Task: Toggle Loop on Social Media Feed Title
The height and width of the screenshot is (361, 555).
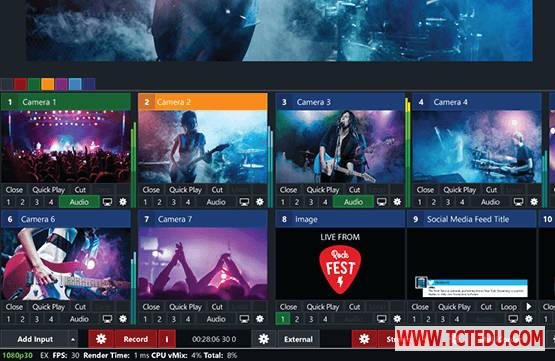Action: coord(509,307)
